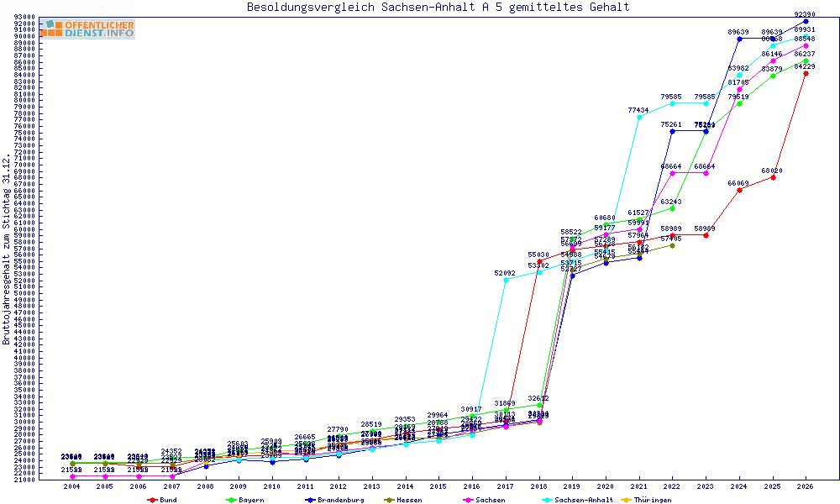The width and height of the screenshot is (840, 504).
Task: Click the 2004 x-axis year label
Action: point(71,487)
